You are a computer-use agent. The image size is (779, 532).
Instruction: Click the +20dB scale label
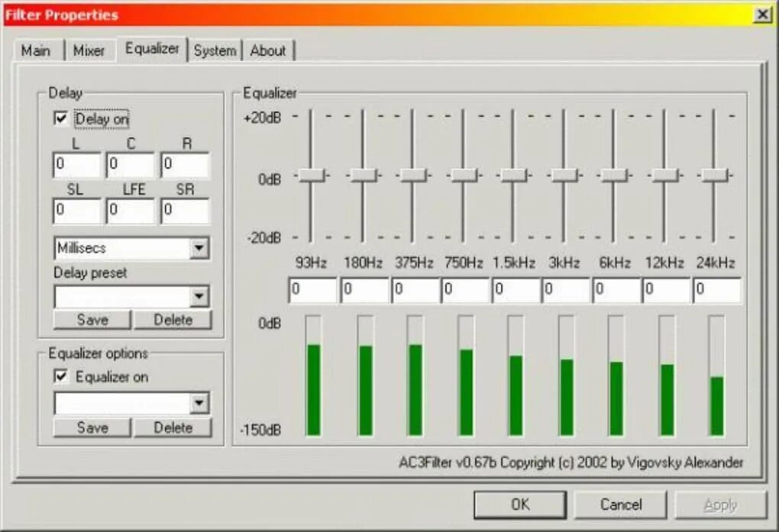pyautogui.click(x=262, y=118)
